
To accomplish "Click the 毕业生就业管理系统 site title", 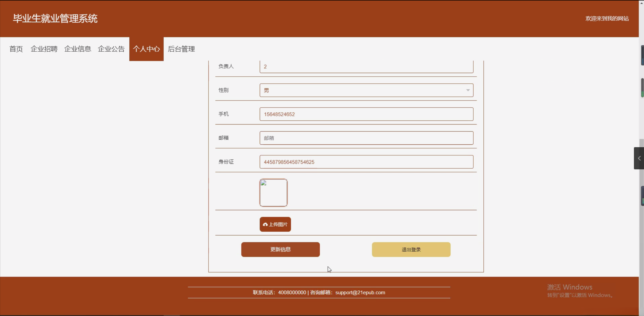I will pos(55,18).
